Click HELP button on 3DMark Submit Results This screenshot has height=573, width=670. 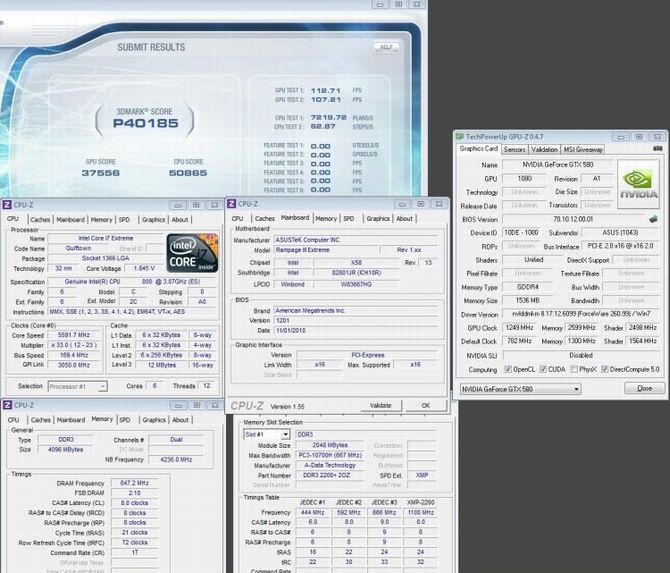click(386, 47)
